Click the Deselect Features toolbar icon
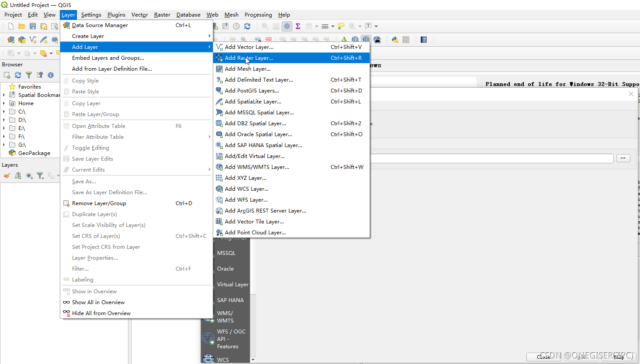 click(44, 53)
